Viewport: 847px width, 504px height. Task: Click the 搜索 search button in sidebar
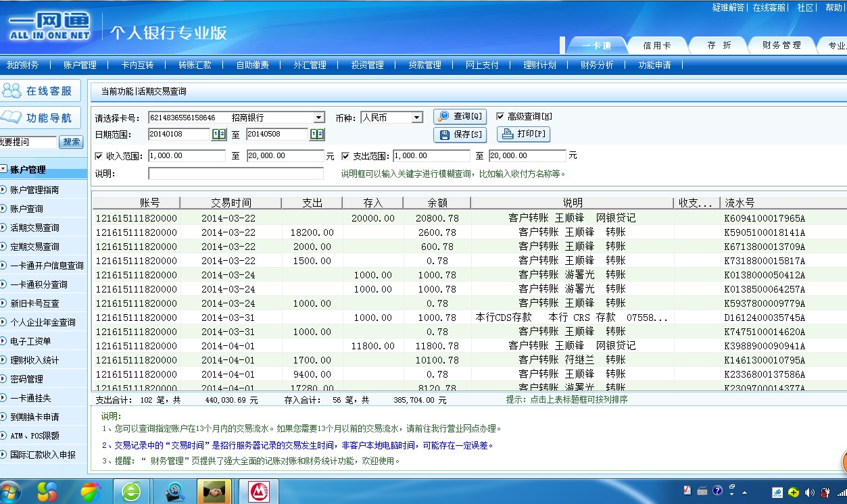[72, 142]
